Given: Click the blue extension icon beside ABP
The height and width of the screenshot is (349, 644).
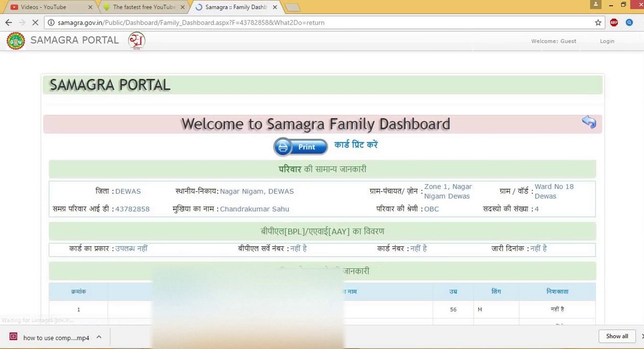Looking at the screenshot, I should pos(629,22).
